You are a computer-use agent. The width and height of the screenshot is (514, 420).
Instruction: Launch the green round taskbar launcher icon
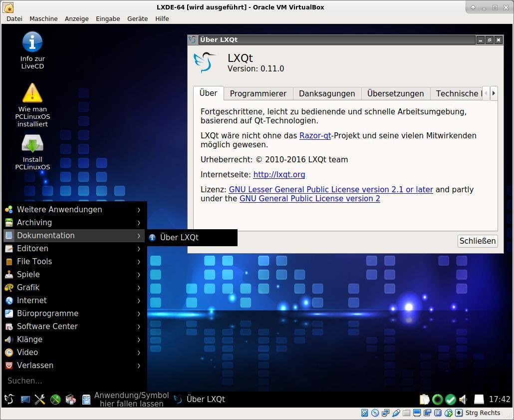[55, 400]
